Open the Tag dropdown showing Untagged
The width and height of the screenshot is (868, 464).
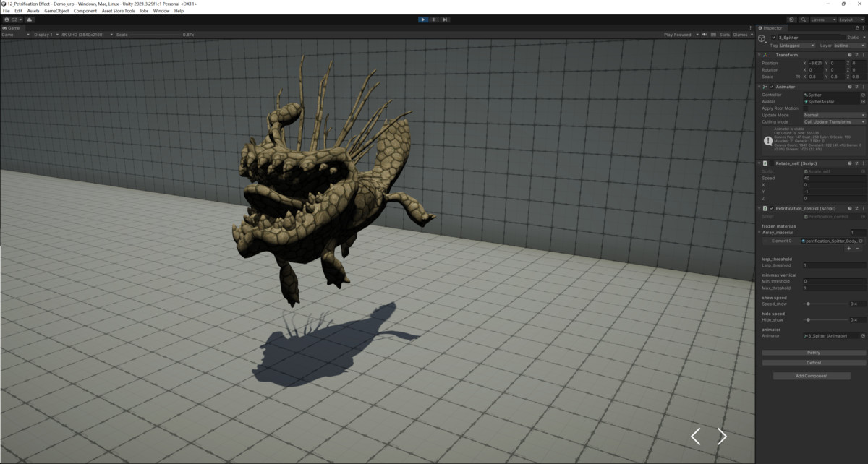[x=795, y=45]
